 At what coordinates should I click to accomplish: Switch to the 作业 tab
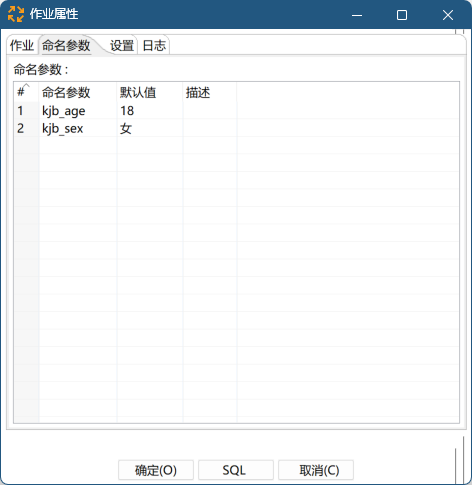22,45
